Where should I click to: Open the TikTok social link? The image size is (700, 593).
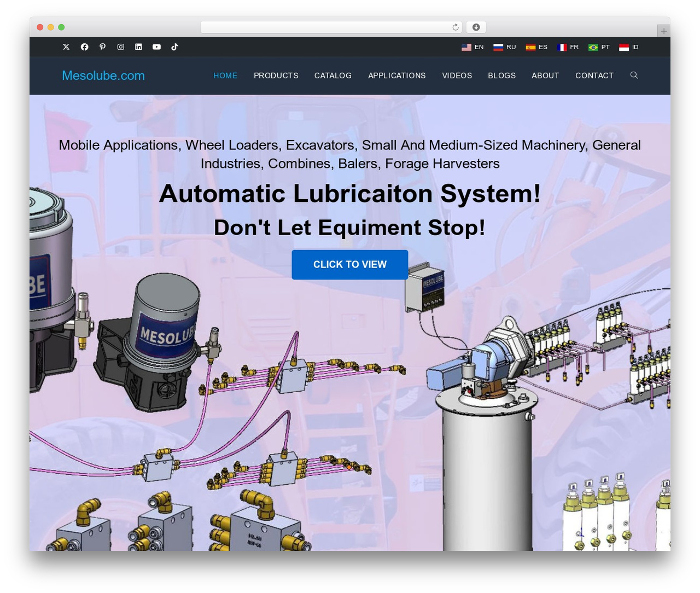tap(174, 47)
